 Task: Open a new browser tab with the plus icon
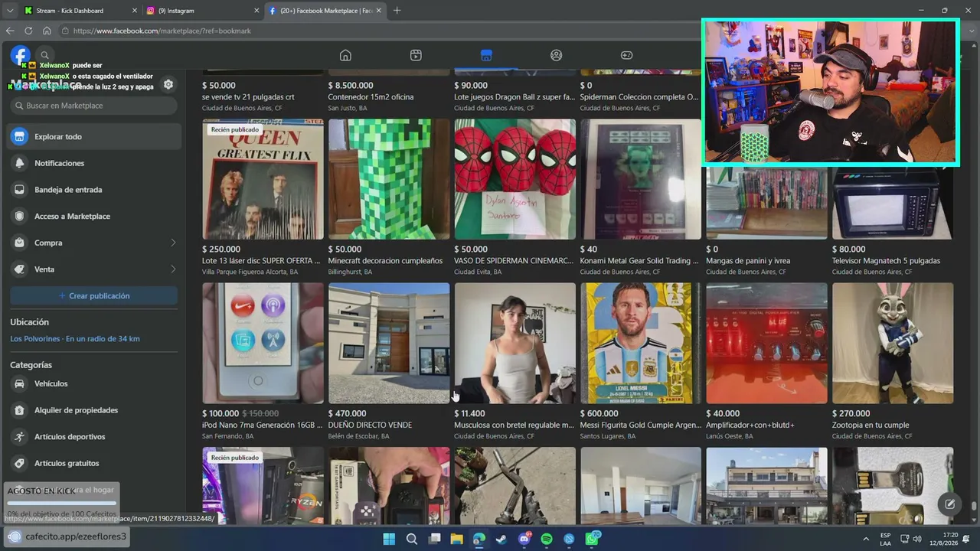[x=397, y=11]
